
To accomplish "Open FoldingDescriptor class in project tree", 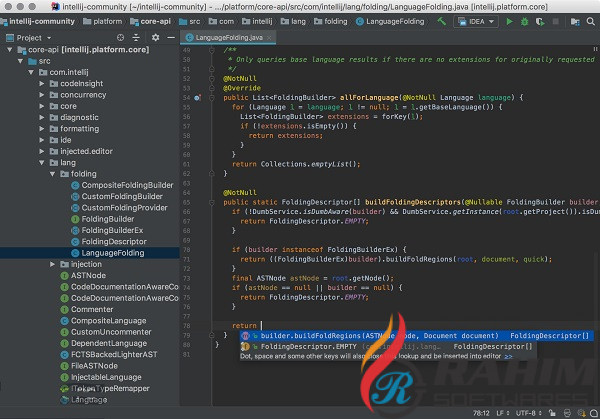I will tap(113, 241).
